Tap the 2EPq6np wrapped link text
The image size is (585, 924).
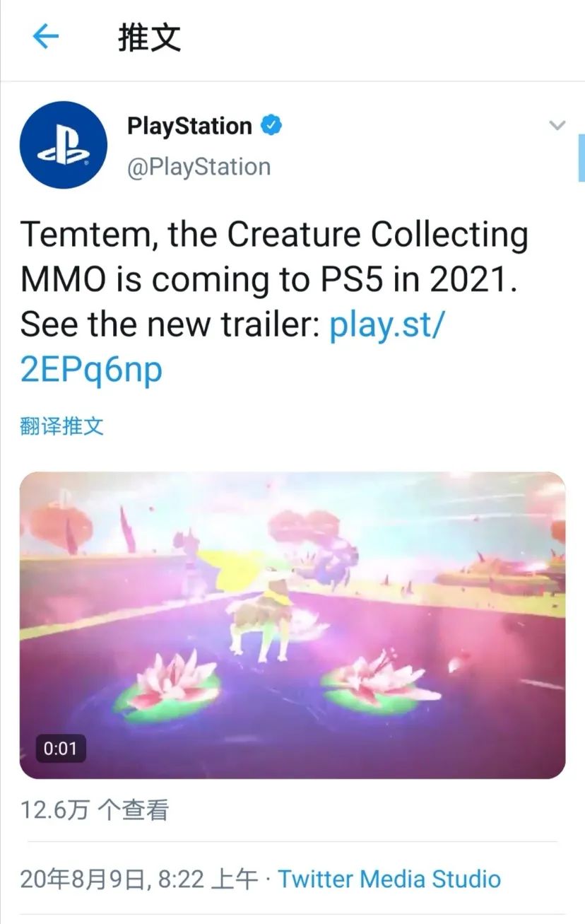click(91, 370)
